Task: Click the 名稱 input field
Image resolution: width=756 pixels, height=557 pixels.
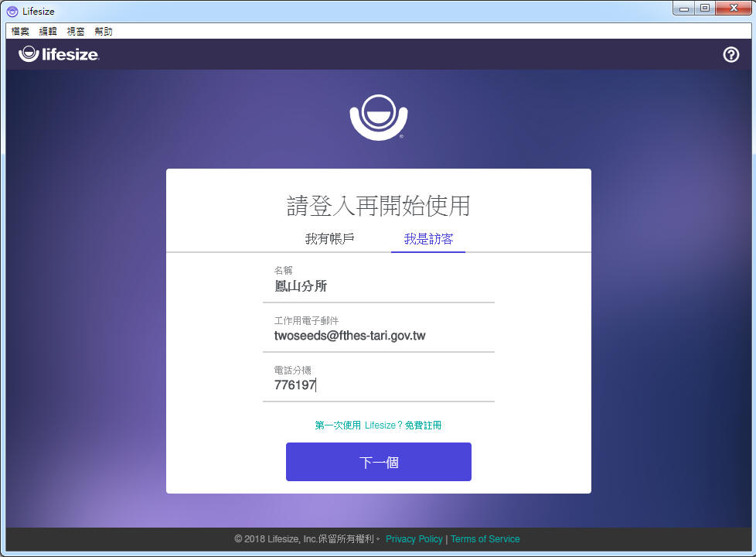Action: pyautogui.click(x=379, y=285)
